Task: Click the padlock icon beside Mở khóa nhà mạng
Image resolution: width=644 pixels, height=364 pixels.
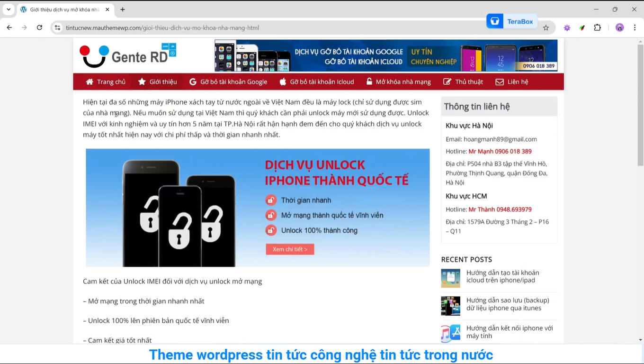Action: pyautogui.click(x=369, y=82)
